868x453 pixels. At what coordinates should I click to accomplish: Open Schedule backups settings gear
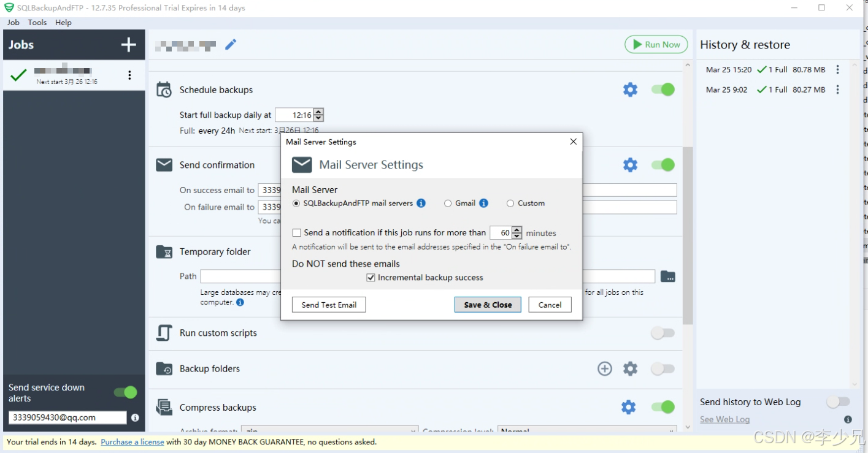[x=630, y=89]
